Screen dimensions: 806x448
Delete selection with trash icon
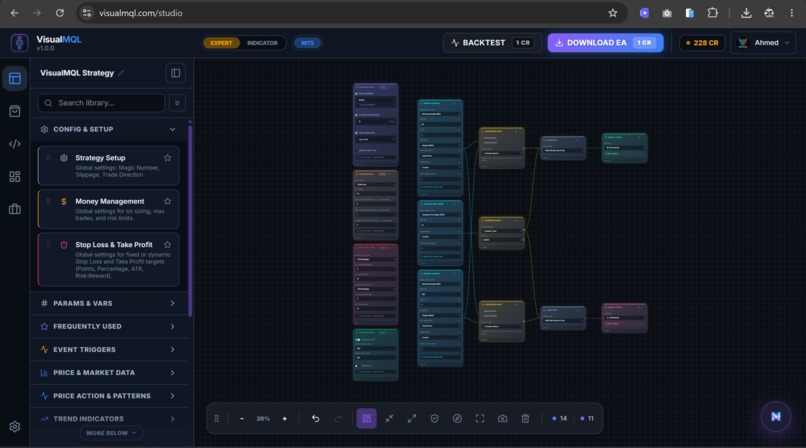pyautogui.click(x=525, y=419)
